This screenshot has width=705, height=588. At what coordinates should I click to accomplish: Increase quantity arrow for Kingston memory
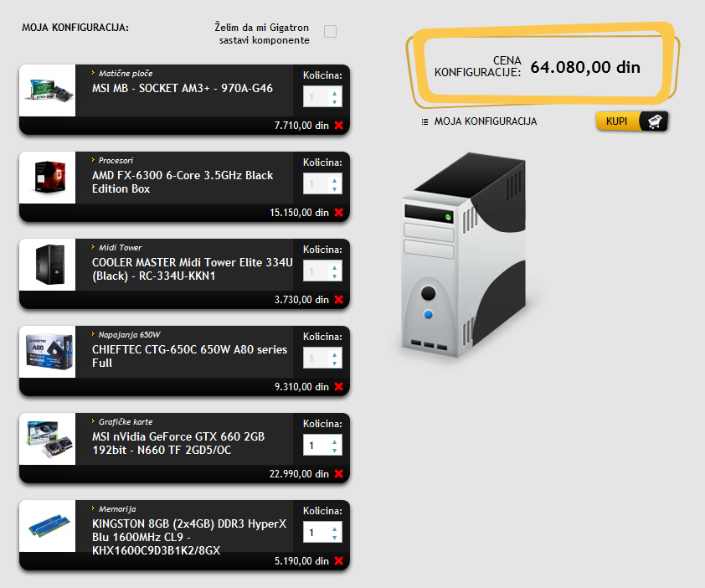[335, 529]
